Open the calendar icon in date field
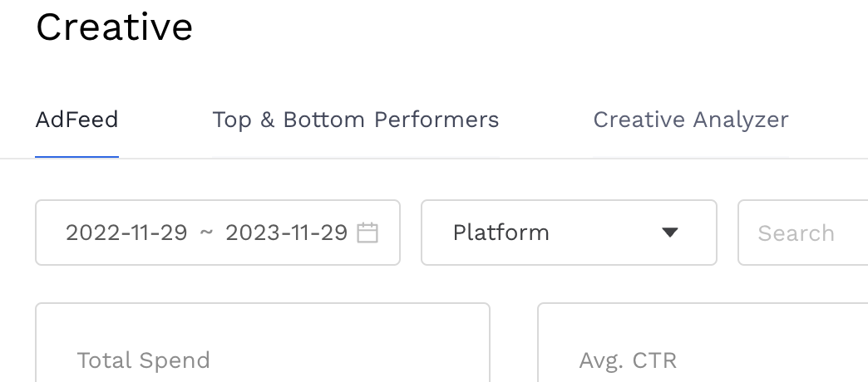The height and width of the screenshot is (382, 868). coord(367,233)
